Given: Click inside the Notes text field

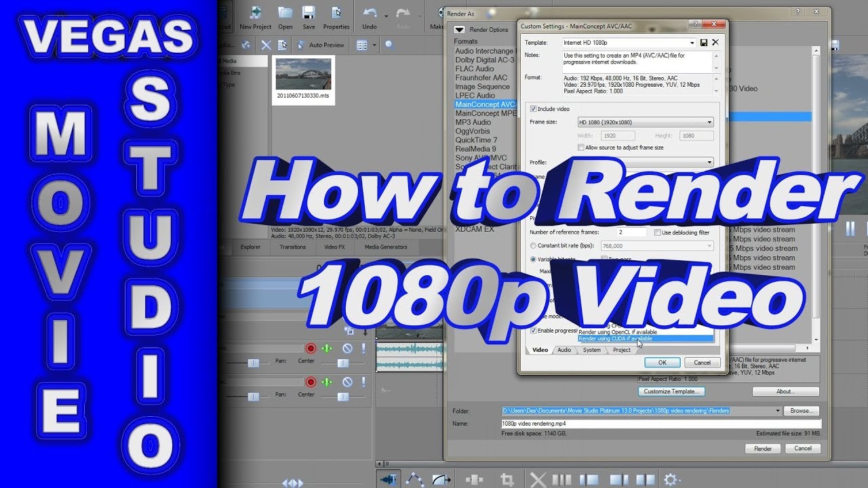Looking at the screenshot, I should coord(638,61).
